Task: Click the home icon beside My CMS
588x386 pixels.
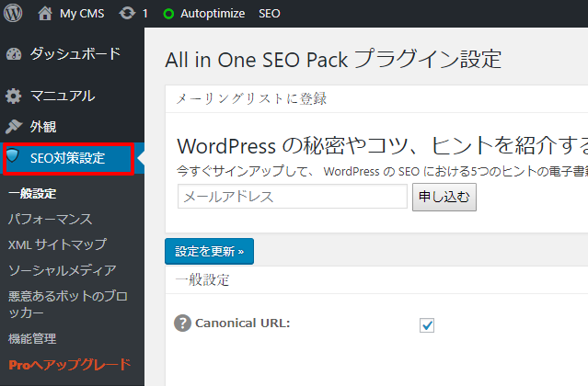Action: pos(45,13)
